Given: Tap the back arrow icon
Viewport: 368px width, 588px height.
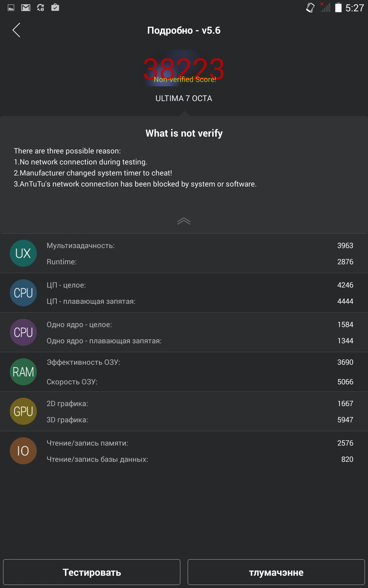Looking at the screenshot, I should pos(17,30).
